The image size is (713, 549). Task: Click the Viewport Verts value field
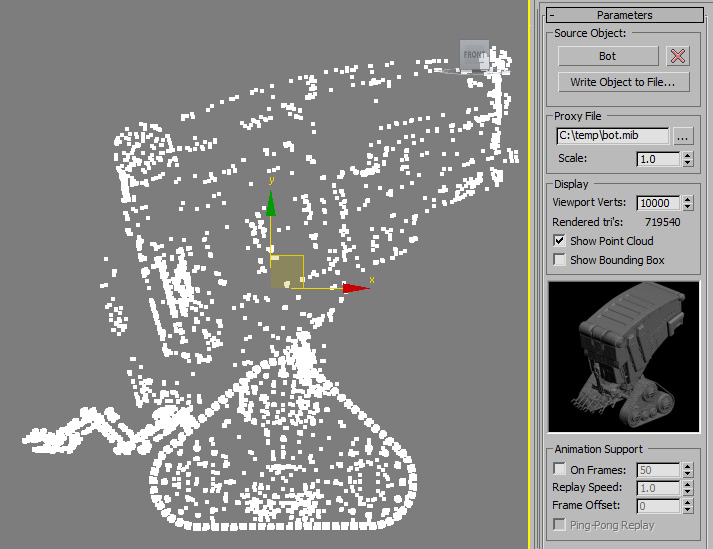(x=658, y=203)
